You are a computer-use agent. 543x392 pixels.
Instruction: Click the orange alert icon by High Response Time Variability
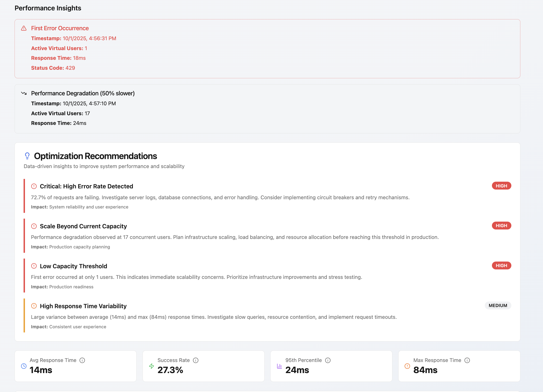(34, 306)
